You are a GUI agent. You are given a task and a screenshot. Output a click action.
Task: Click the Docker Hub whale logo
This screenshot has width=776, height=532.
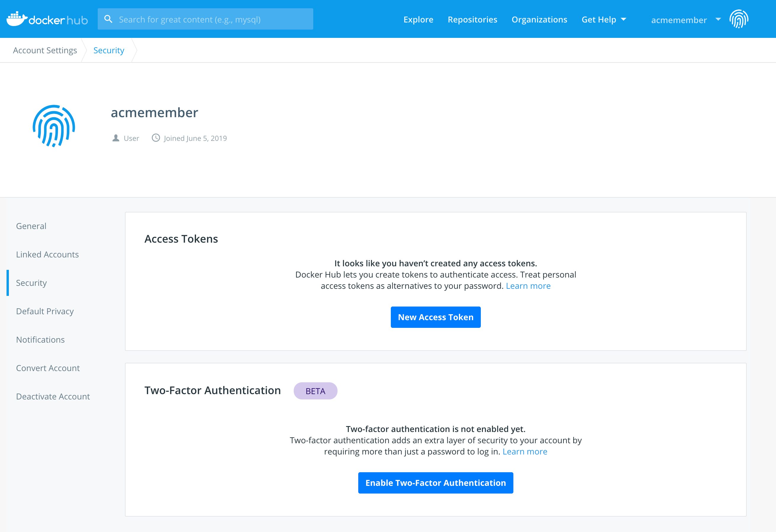coord(17,19)
